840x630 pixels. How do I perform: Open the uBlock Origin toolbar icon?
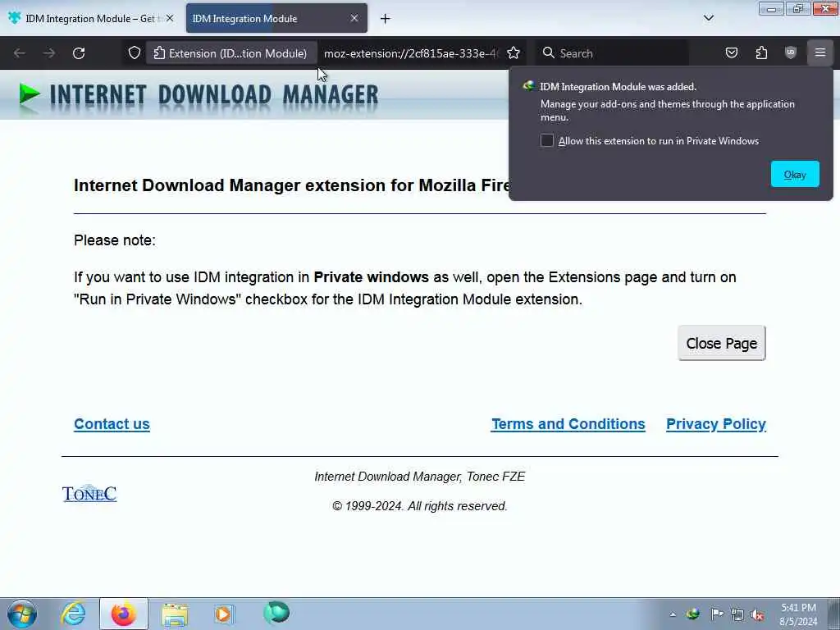coord(791,52)
